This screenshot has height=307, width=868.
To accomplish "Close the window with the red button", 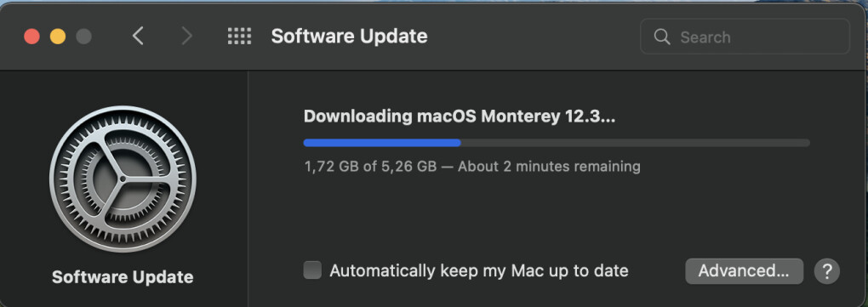I will (32, 37).
